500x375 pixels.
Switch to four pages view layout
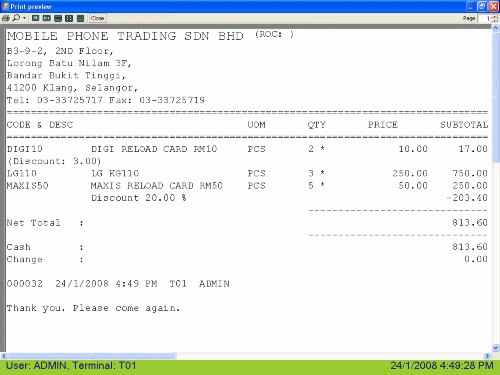(x=69, y=18)
